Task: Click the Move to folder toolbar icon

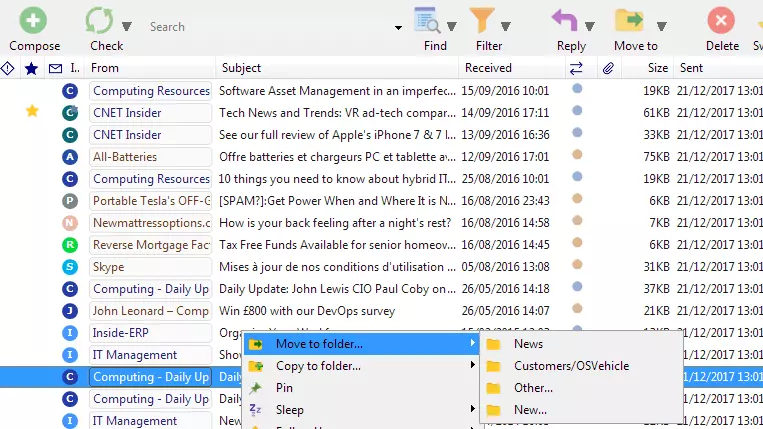Action: coord(629,20)
